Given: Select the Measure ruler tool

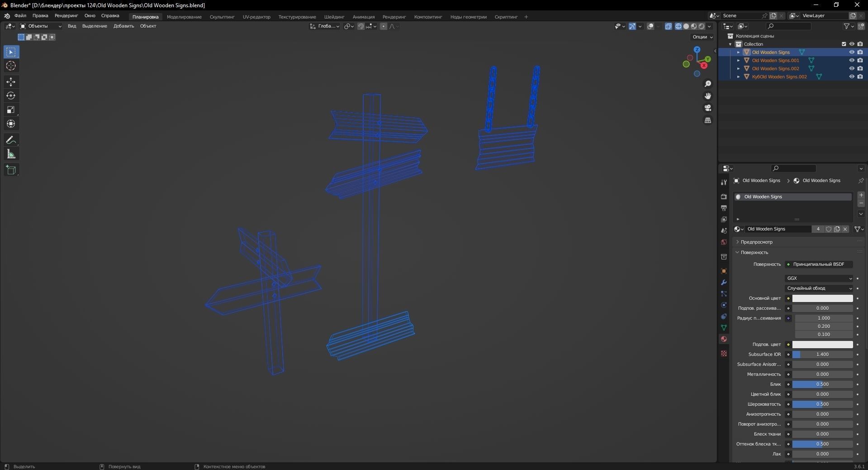Looking at the screenshot, I should 11,154.
